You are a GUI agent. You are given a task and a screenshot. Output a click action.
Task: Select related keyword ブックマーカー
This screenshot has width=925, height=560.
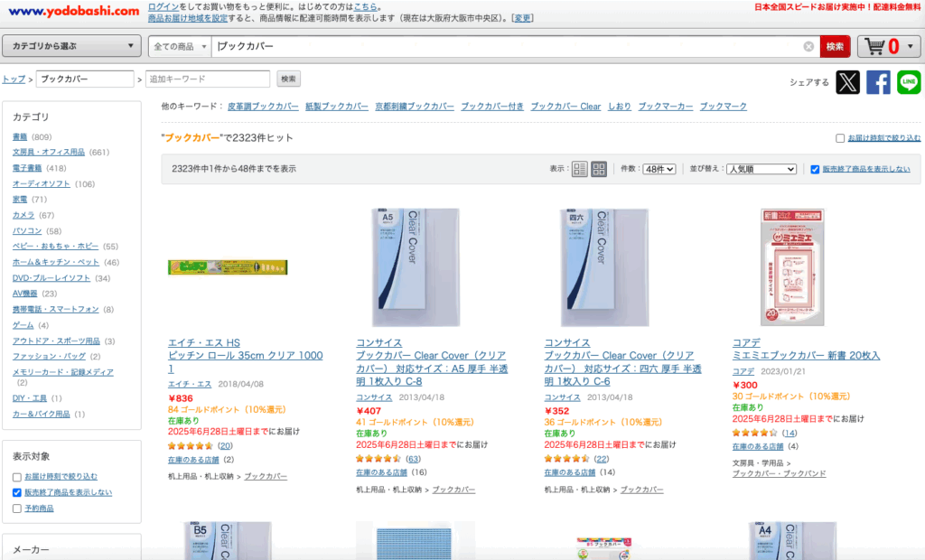tap(666, 107)
